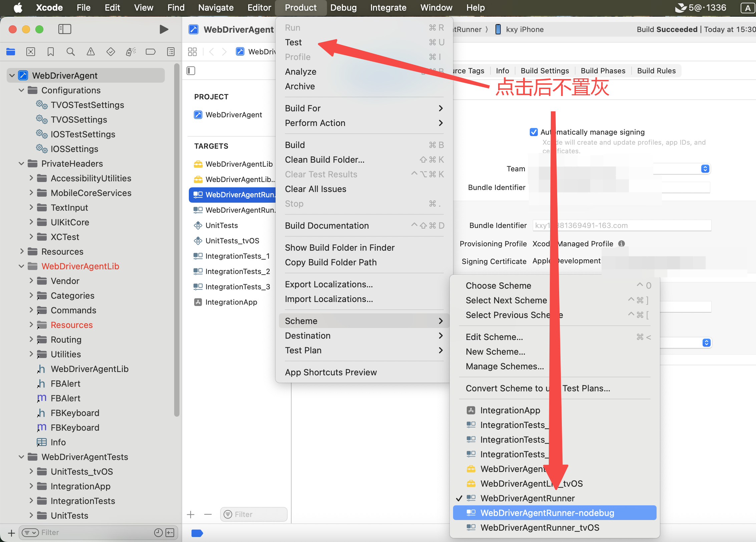This screenshot has width=756, height=542.
Task: Click the add target plus button
Action: [x=191, y=514]
